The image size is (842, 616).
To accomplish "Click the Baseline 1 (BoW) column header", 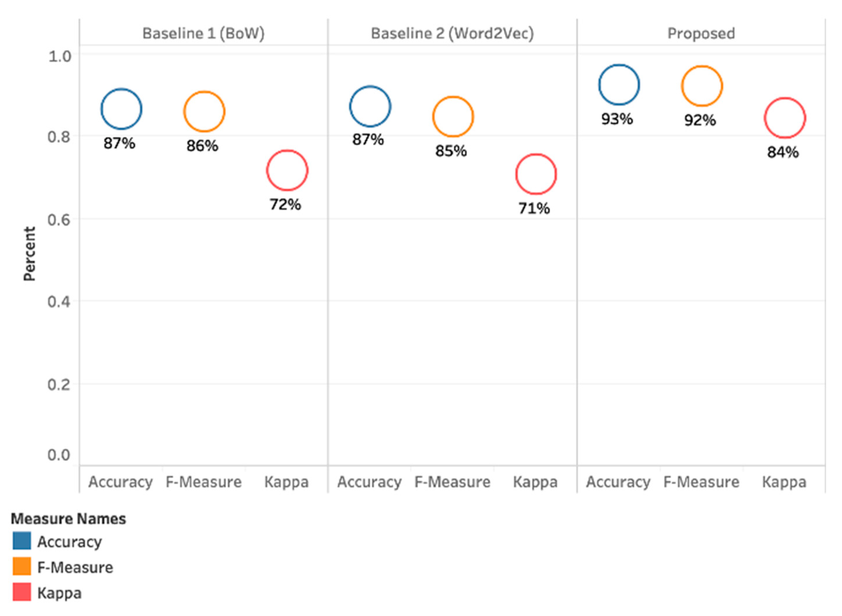I will tap(204, 33).
